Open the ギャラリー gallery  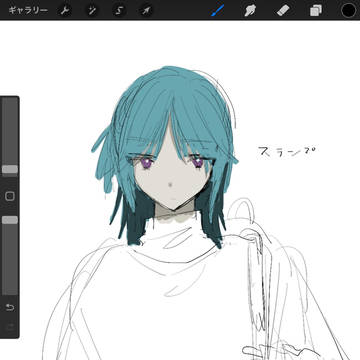(28, 10)
